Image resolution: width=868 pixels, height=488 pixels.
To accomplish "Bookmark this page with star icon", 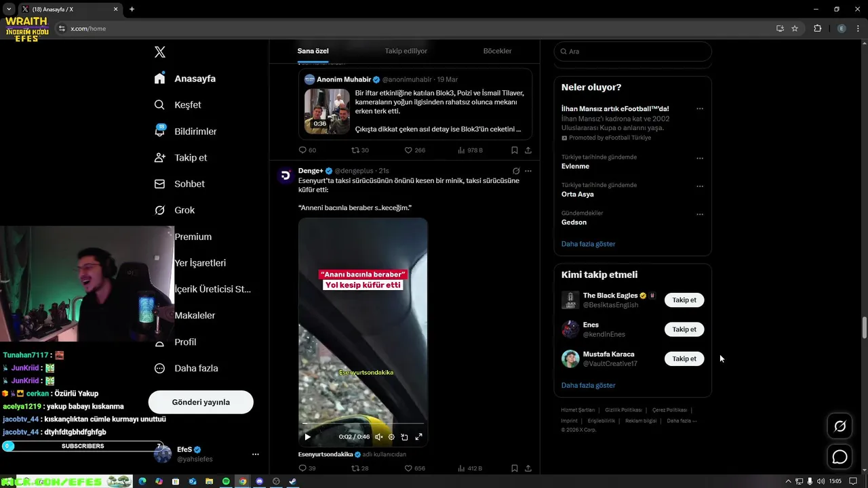I will (x=795, y=28).
